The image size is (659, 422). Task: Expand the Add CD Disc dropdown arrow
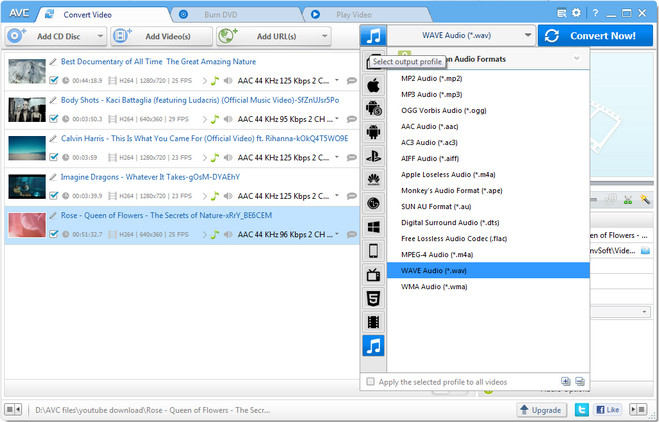(100, 36)
